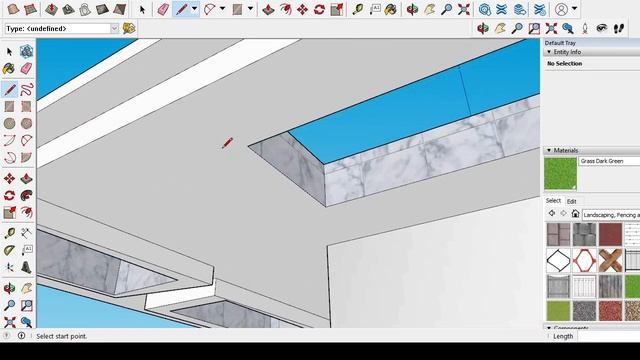The image size is (640, 360).
Task: Open the 3D Warehouse
Action: [x=484, y=9]
